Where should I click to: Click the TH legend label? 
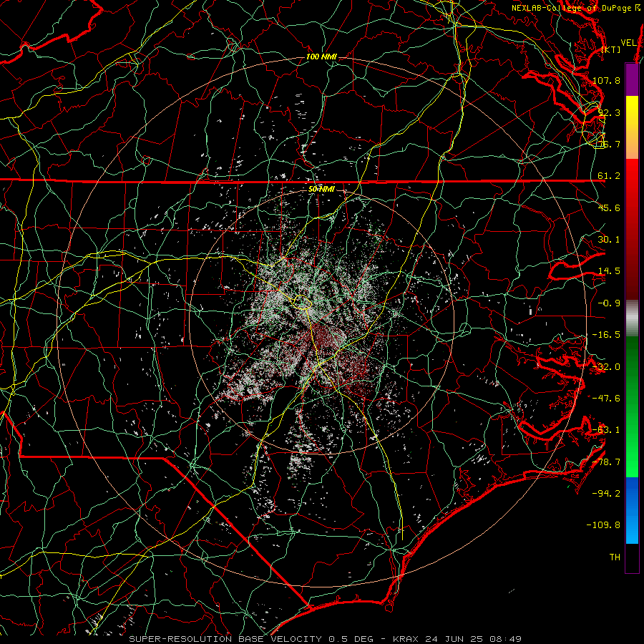[615, 557]
